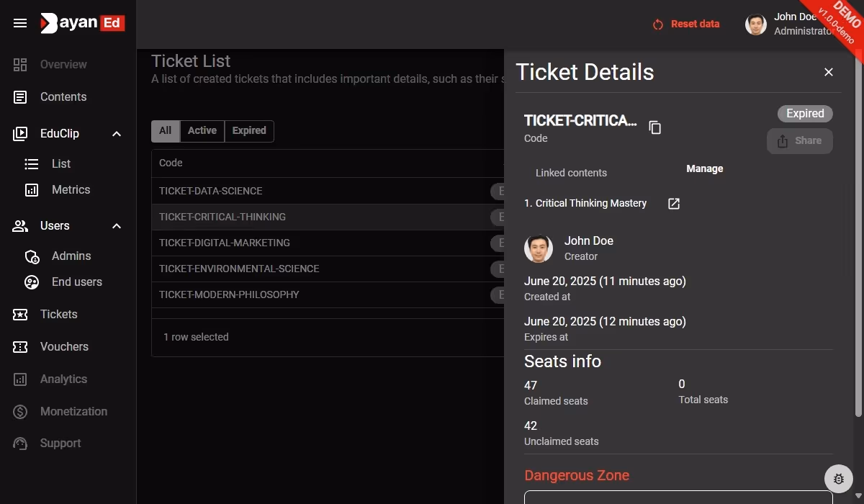Expand the End users menu item
The height and width of the screenshot is (504, 864).
pyautogui.click(x=76, y=282)
